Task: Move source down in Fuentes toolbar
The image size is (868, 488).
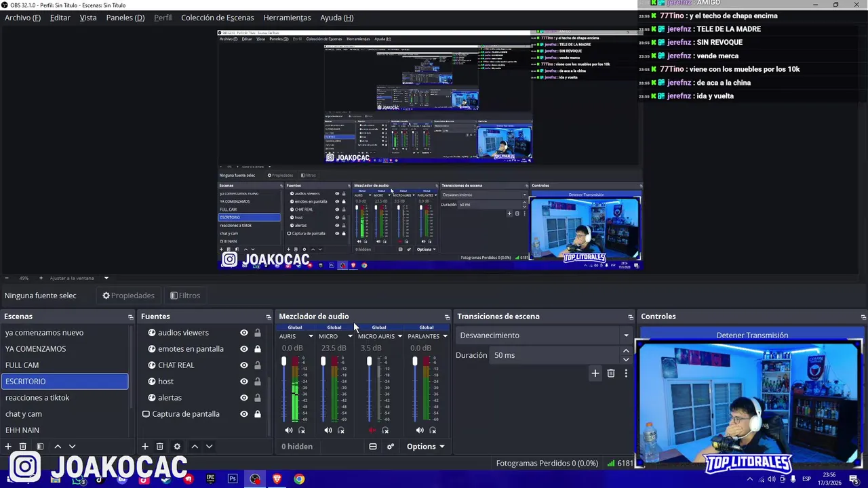Action: (210, 447)
